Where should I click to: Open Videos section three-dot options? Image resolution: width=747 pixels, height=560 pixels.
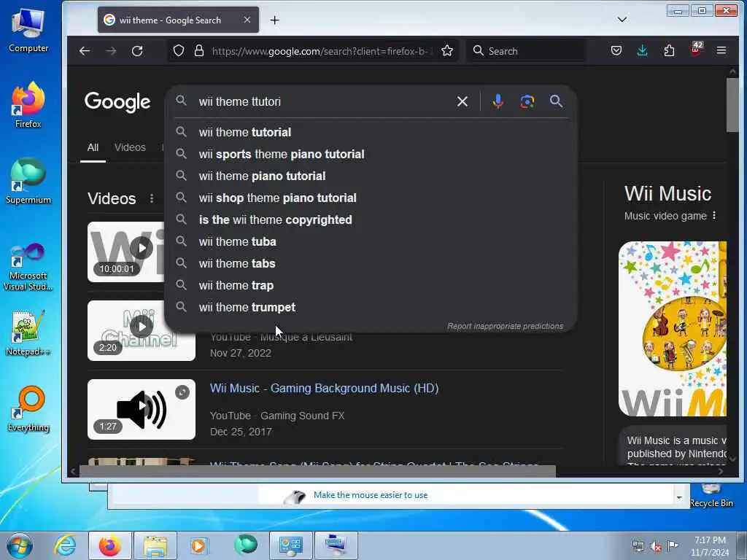coord(152,198)
